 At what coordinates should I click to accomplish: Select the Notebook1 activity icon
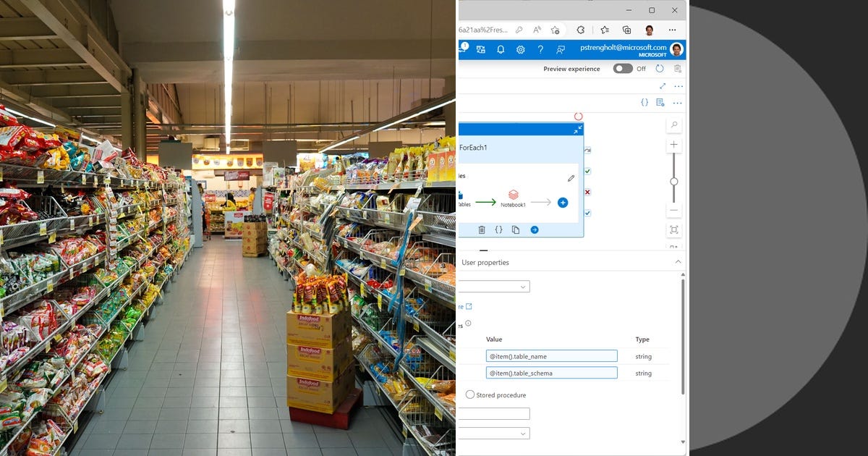click(x=514, y=195)
